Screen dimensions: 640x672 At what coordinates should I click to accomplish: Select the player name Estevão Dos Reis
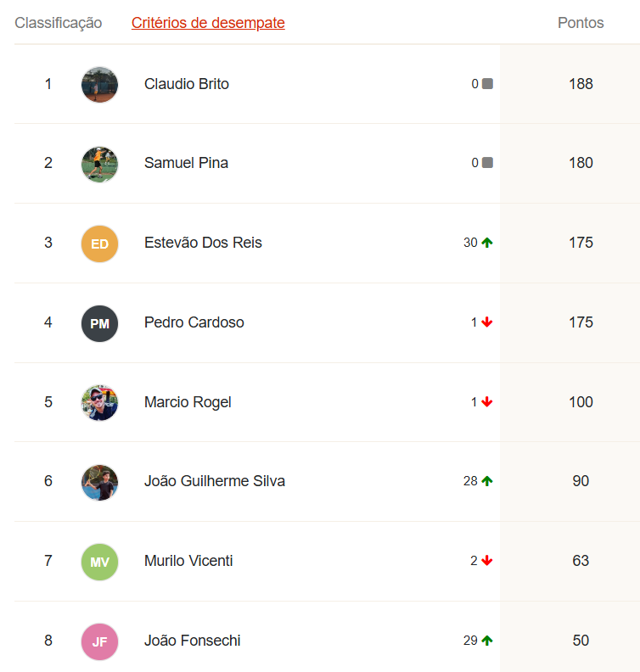click(203, 243)
